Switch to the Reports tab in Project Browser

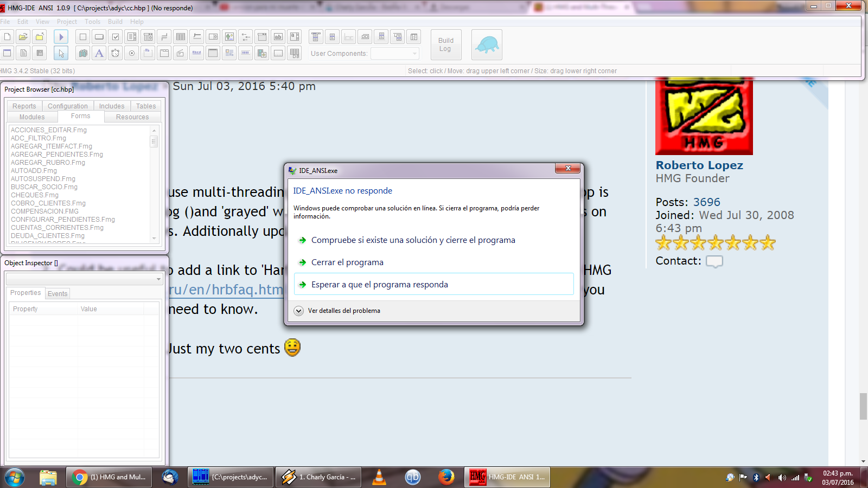point(24,106)
